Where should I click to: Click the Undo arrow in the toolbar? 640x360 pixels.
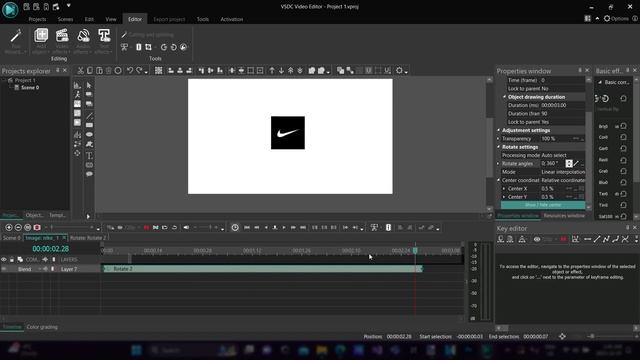coord(130,71)
